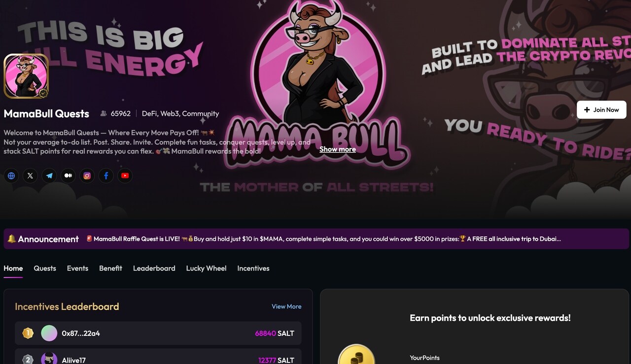The height and width of the screenshot is (364, 631).
Task: Click the gold rank 1 medal icon
Action: 28,333
